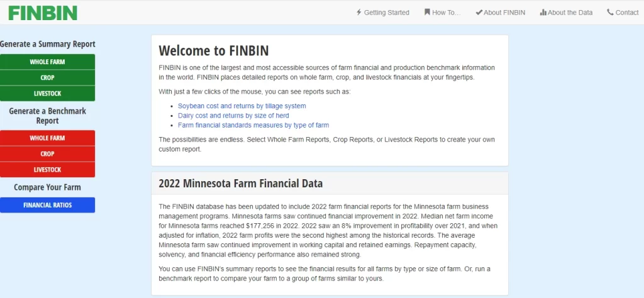644x298 pixels.
Task: Click the Generate a Benchmark Report heading
Action: point(48,116)
